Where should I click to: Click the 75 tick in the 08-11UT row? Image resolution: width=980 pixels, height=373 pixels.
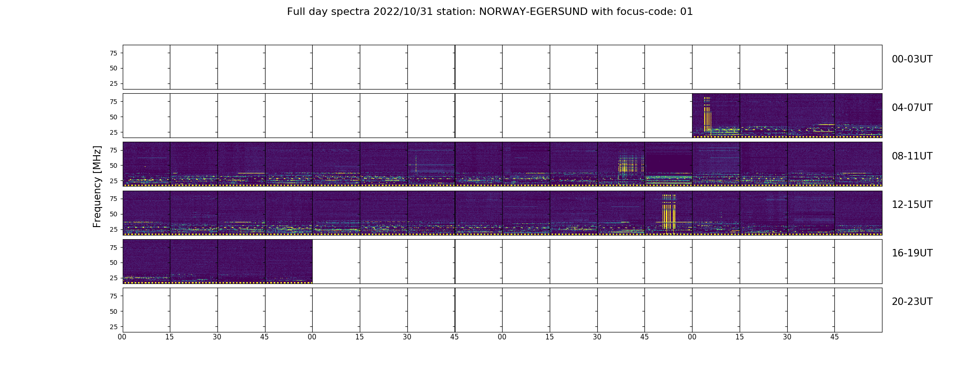[x=113, y=150]
